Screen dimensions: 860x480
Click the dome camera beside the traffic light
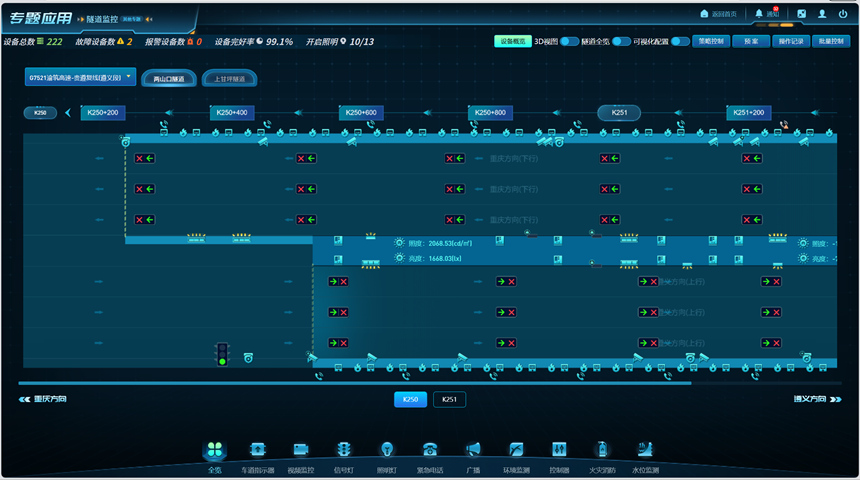(248, 358)
